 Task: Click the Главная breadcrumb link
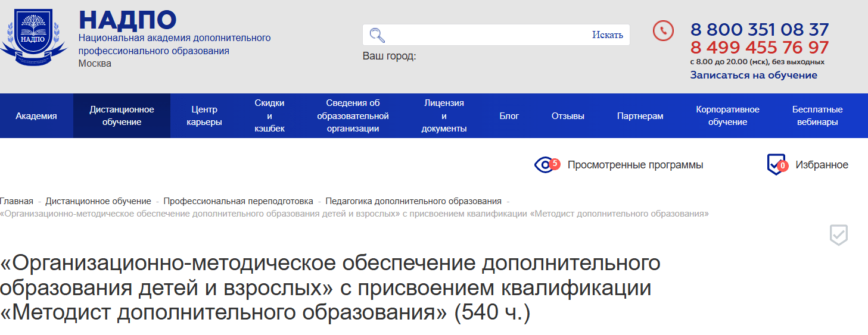click(x=17, y=201)
